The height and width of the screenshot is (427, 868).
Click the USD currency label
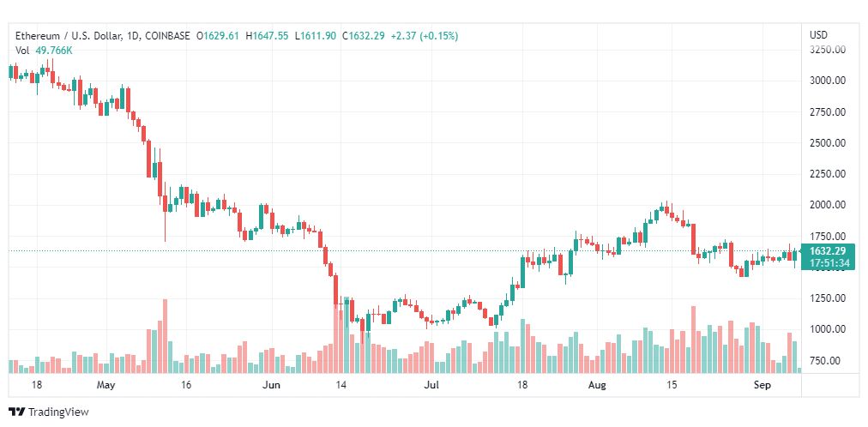point(819,35)
